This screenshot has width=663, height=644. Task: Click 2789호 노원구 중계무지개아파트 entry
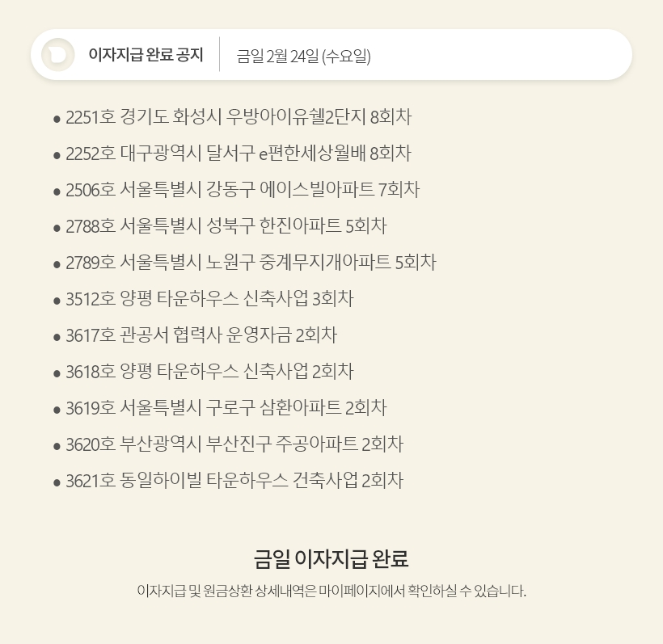251,263
